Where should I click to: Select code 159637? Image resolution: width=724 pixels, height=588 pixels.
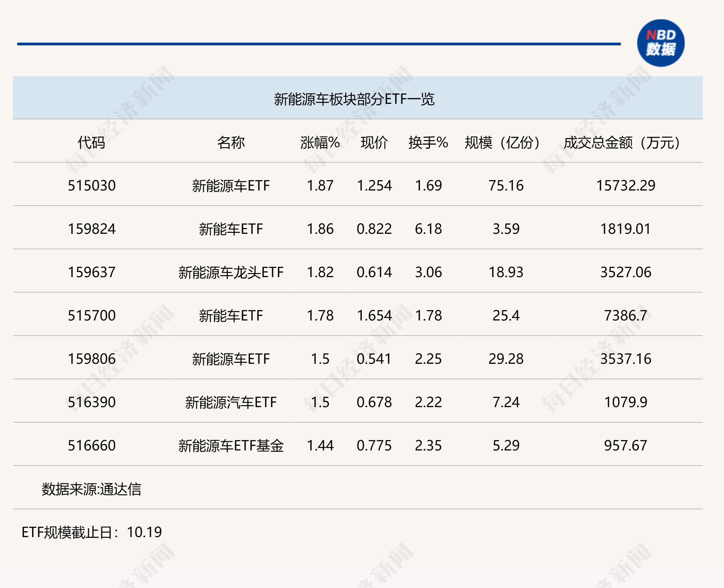coord(91,272)
